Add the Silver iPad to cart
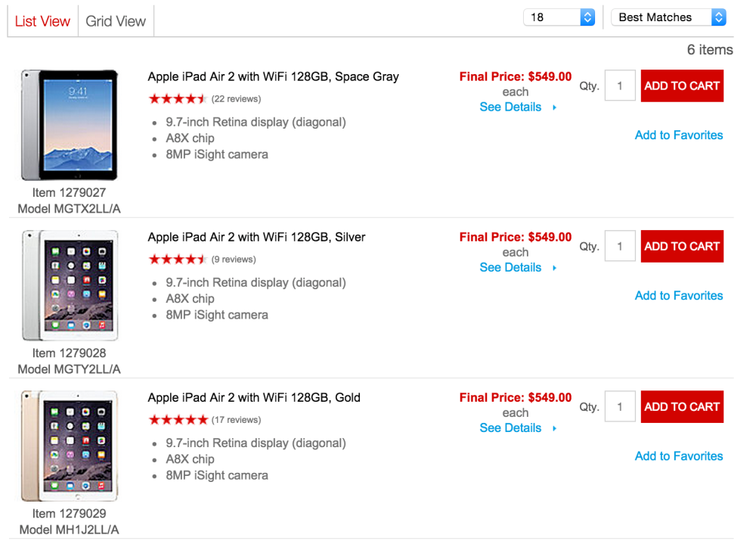The image size is (756, 541). (x=682, y=247)
